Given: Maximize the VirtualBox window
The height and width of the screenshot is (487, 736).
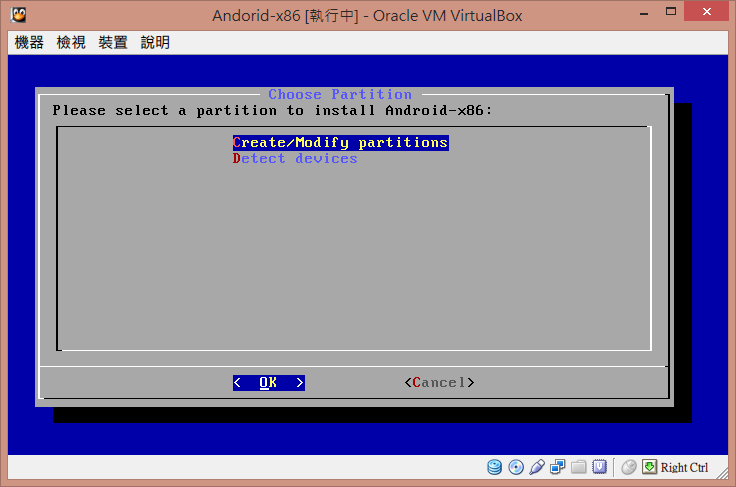Looking at the screenshot, I should [x=671, y=12].
